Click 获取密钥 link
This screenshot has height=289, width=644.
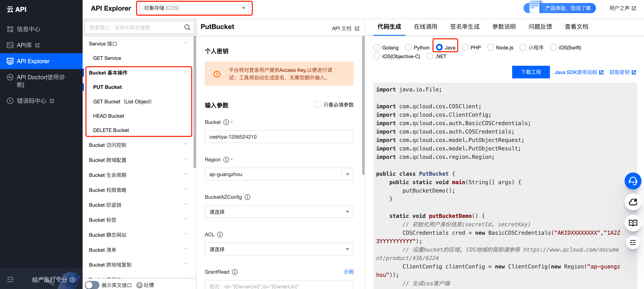tap(620, 72)
